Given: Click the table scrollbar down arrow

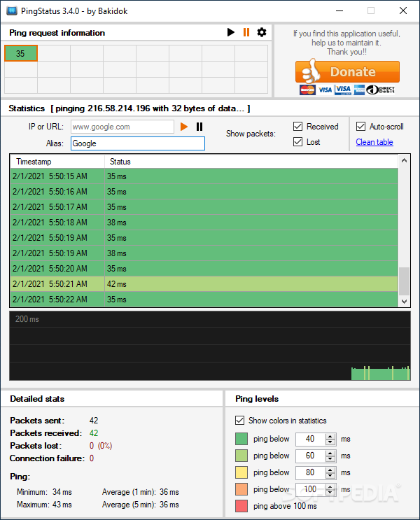Looking at the screenshot, I should [x=404, y=302].
